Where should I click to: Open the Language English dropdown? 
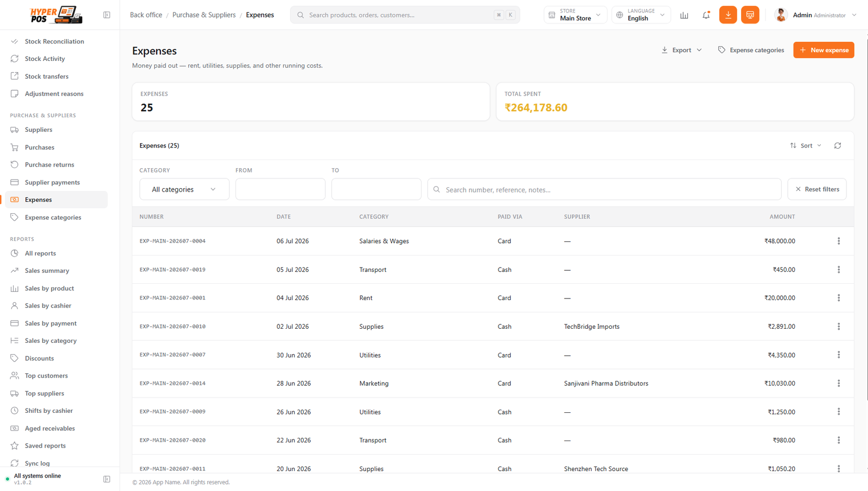(641, 15)
